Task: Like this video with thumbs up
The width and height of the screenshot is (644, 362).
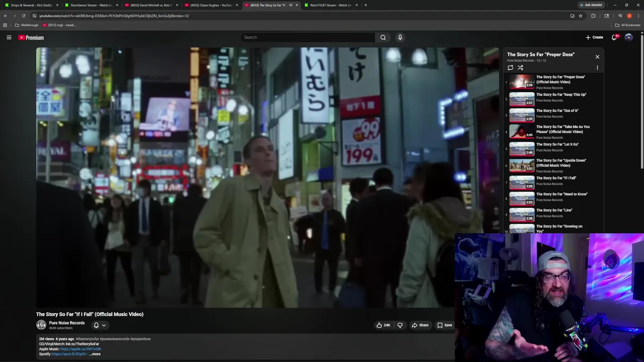Action: coord(383,325)
